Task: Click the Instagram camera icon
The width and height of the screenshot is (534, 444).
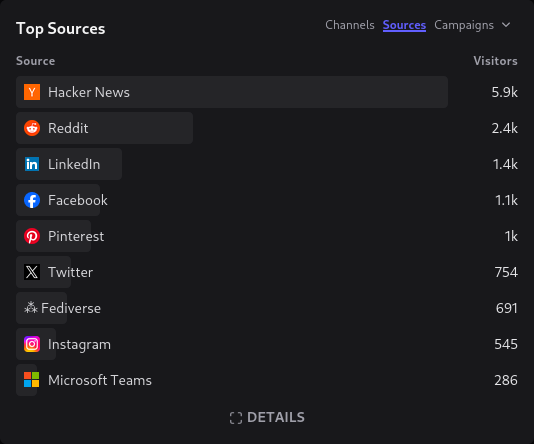Action: pyautogui.click(x=32, y=344)
